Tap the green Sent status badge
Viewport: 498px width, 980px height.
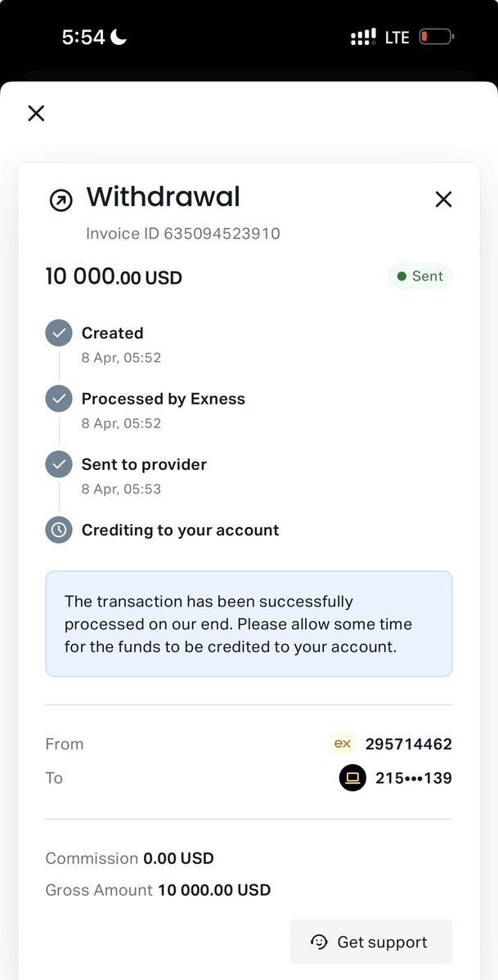[x=419, y=276]
